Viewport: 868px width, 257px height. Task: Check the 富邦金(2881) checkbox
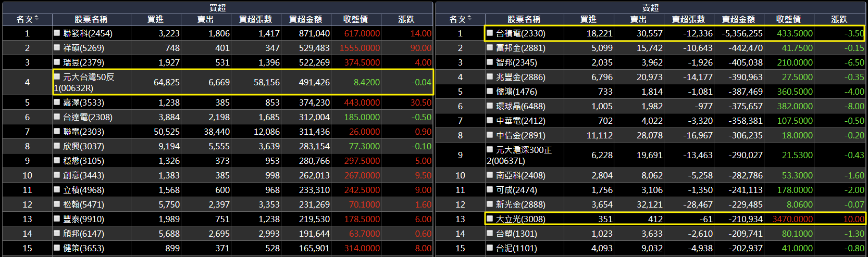tap(490, 47)
